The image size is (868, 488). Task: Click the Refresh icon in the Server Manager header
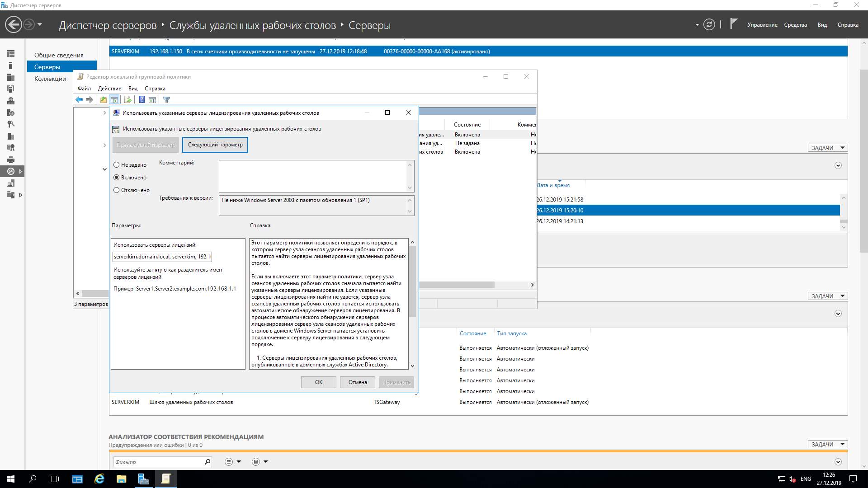click(709, 24)
